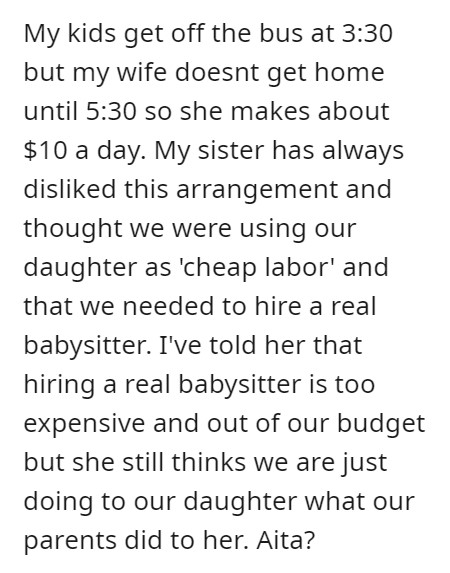Click the '$10' amount text
Image resolution: width=450 pixels, height=573 pixels.
pyautogui.click(x=45, y=150)
